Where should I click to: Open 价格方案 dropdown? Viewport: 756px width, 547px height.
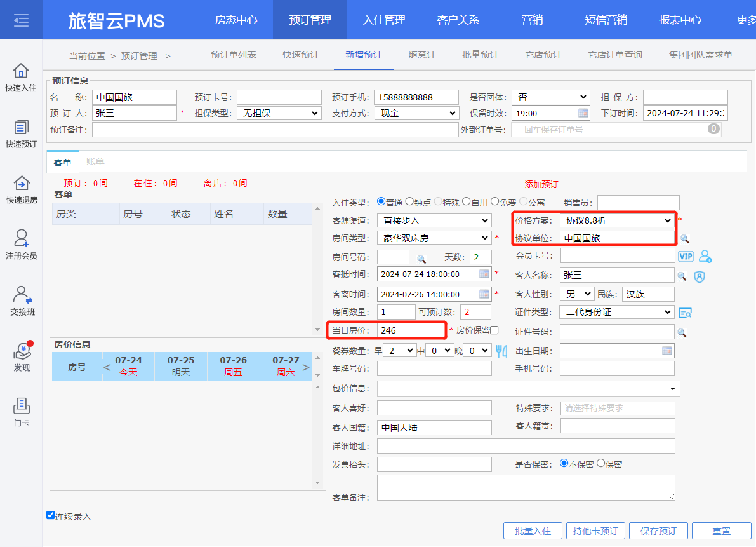pos(618,220)
